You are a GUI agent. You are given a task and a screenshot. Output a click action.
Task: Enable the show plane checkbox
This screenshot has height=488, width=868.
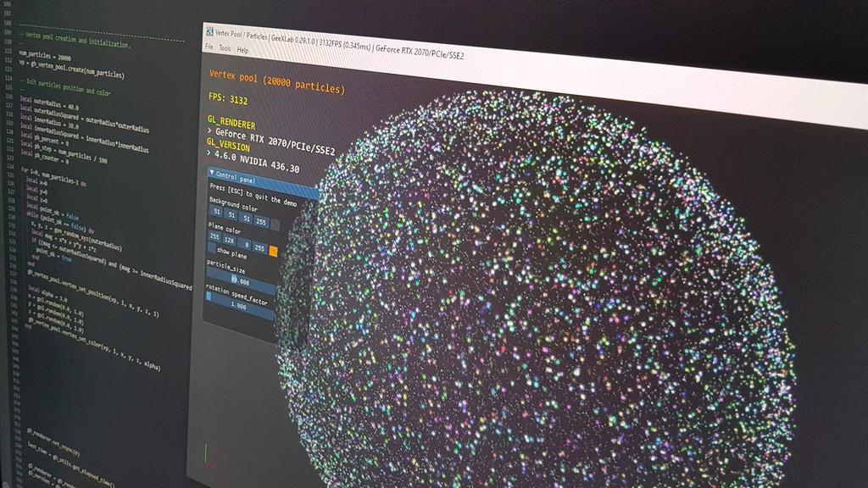(x=211, y=248)
